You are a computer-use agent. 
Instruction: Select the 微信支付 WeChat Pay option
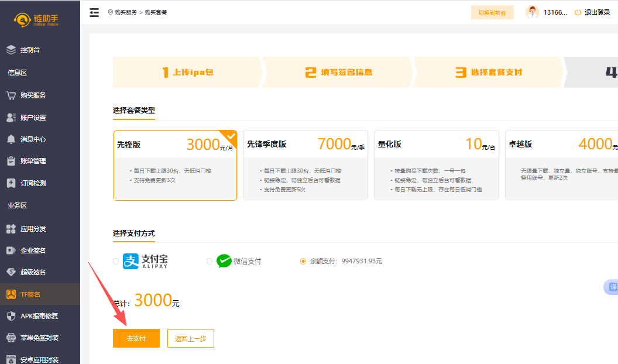click(x=210, y=262)
